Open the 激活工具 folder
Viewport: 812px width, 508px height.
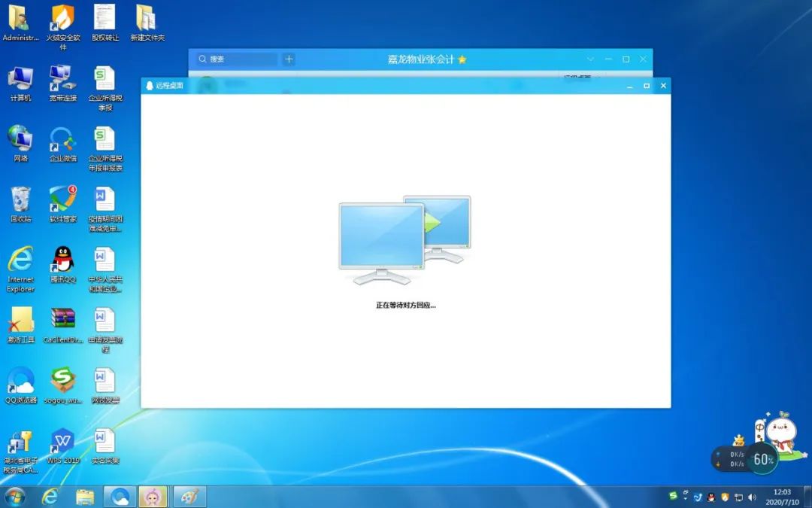21,325
